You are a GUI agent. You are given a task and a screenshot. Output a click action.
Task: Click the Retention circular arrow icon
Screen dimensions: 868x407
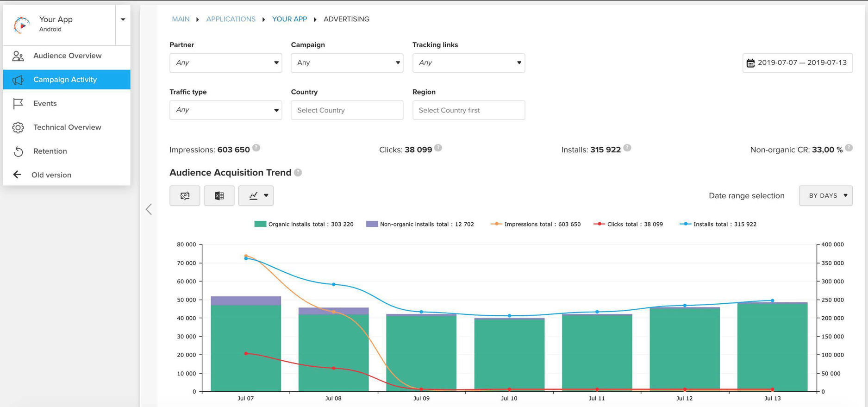pos(18,151)
